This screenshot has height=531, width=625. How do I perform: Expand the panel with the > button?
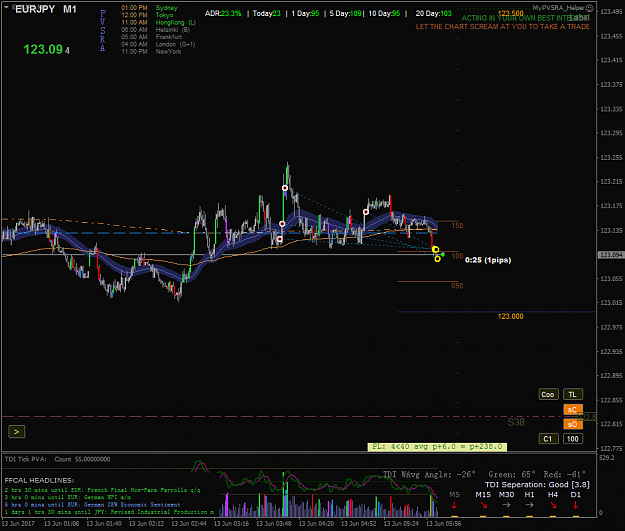[17, 432]
